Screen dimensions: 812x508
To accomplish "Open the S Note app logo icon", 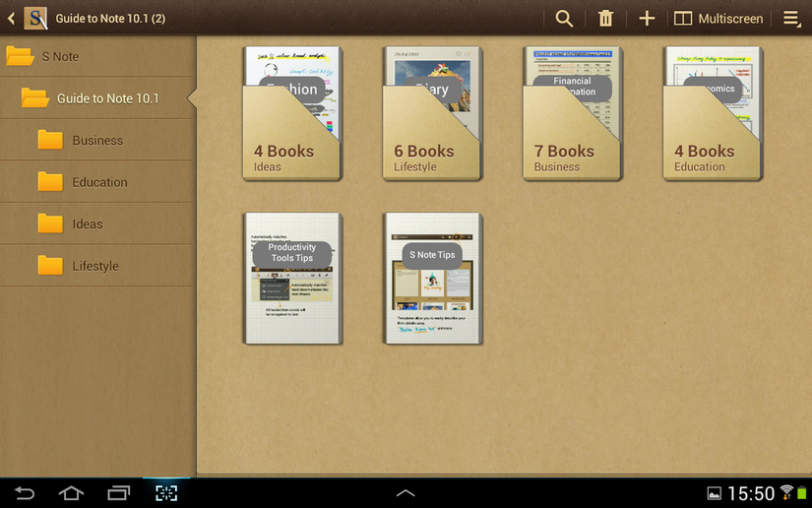I will [35, 19].
